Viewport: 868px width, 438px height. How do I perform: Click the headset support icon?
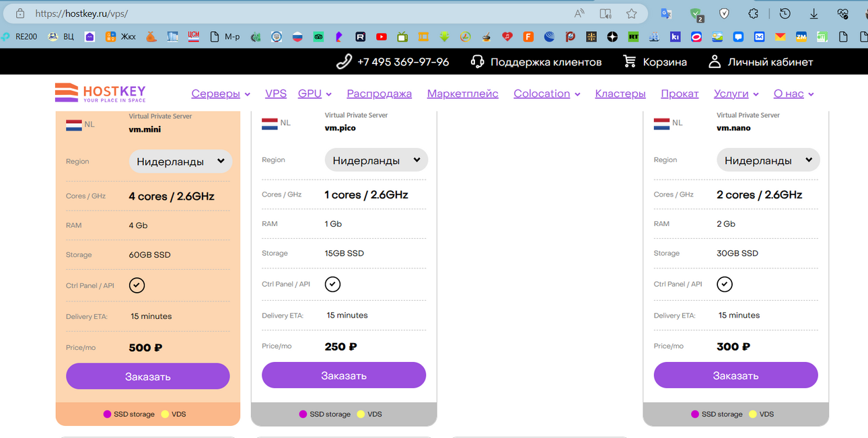point(478,62)
